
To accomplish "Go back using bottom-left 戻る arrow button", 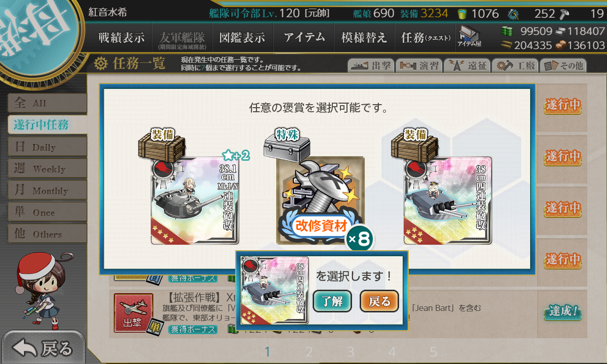I will [x=43, y=348].
